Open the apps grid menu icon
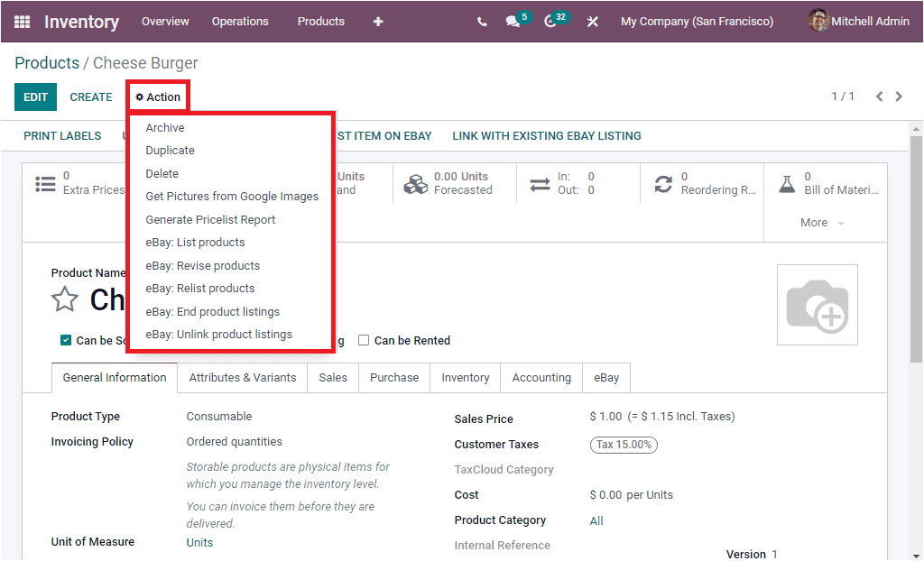Screen dimensions: 924x561 20,21
